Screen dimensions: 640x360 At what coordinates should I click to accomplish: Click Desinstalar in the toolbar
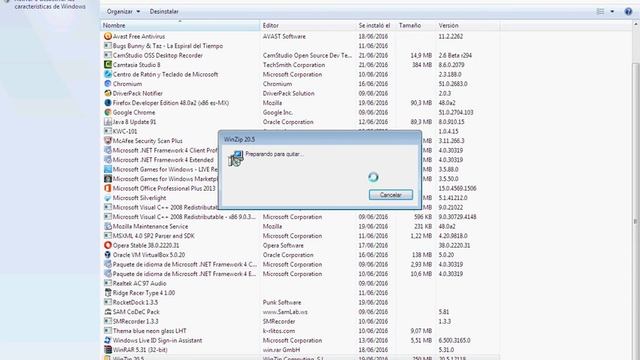pyautogui.click(x=164, y=11)
